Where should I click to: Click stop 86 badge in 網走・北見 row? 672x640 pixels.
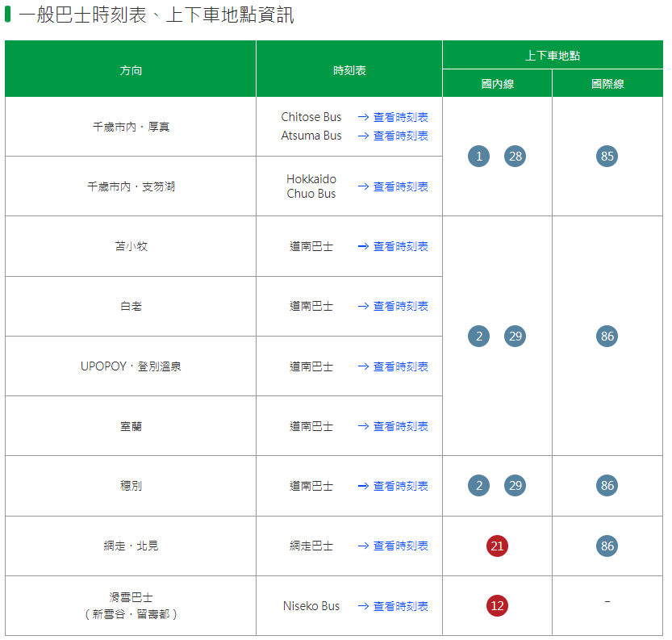[607, 546]
